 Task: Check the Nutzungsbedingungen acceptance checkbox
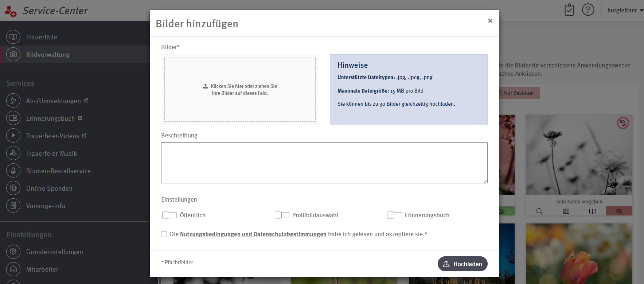point(164,234)
